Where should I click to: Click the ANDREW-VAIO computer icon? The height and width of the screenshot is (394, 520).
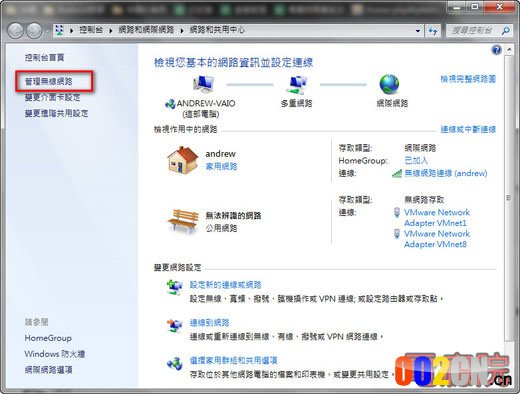point(203,84)
